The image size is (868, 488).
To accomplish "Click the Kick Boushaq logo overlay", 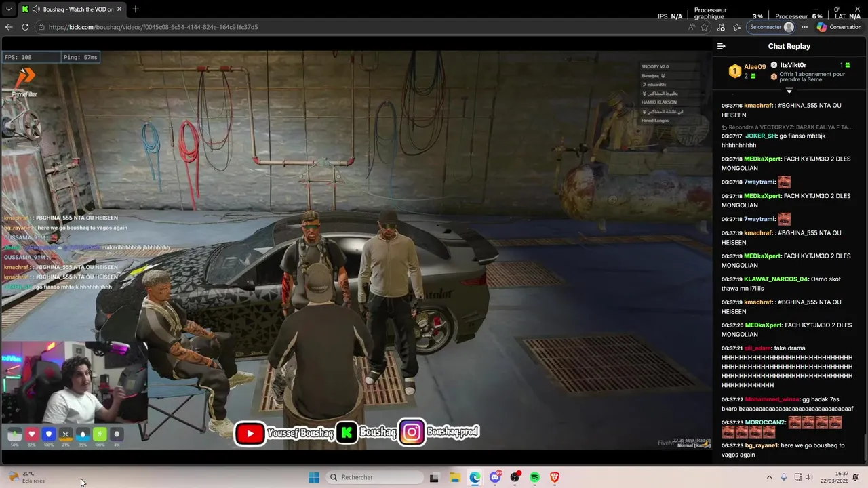I will 347,433.
